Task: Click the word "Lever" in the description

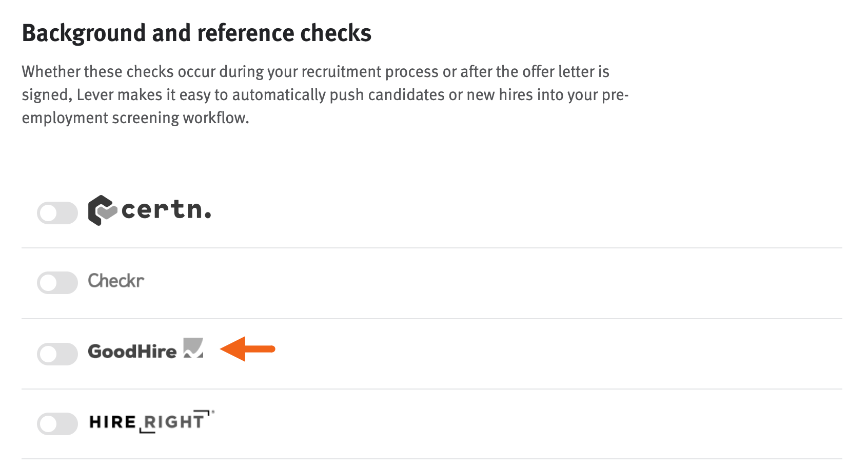Action: (95, 95)
